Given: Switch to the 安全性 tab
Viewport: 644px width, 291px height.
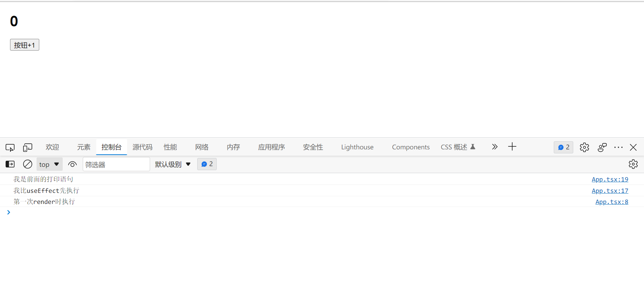Looking at the screenshot, I should pyautogui.click(x=313, y=147).
